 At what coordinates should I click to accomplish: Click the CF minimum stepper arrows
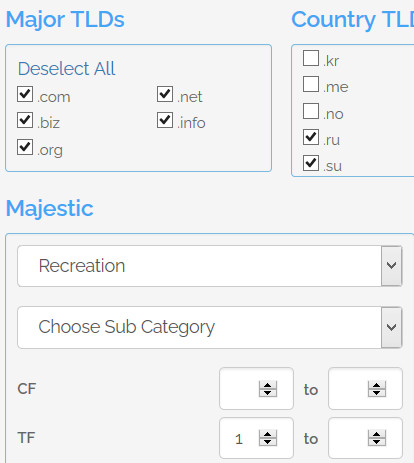268,389
